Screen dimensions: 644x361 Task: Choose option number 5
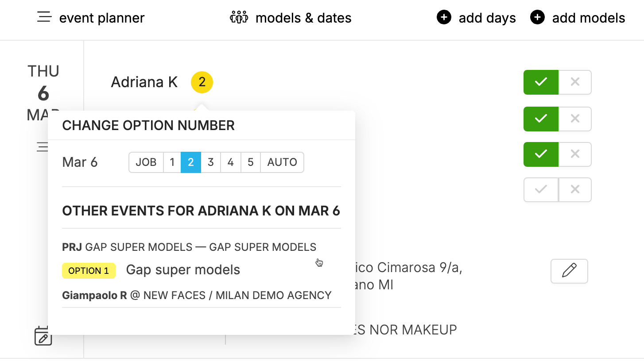tap(251, 162)
